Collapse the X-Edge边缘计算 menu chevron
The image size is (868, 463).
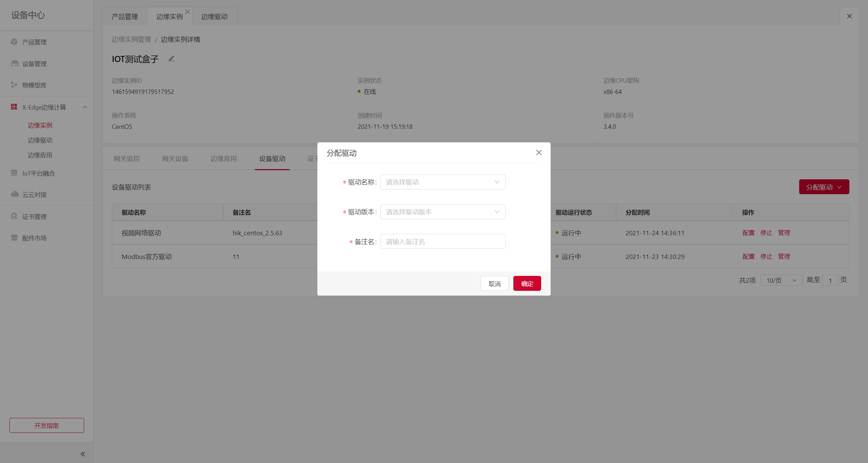point(85,107)
